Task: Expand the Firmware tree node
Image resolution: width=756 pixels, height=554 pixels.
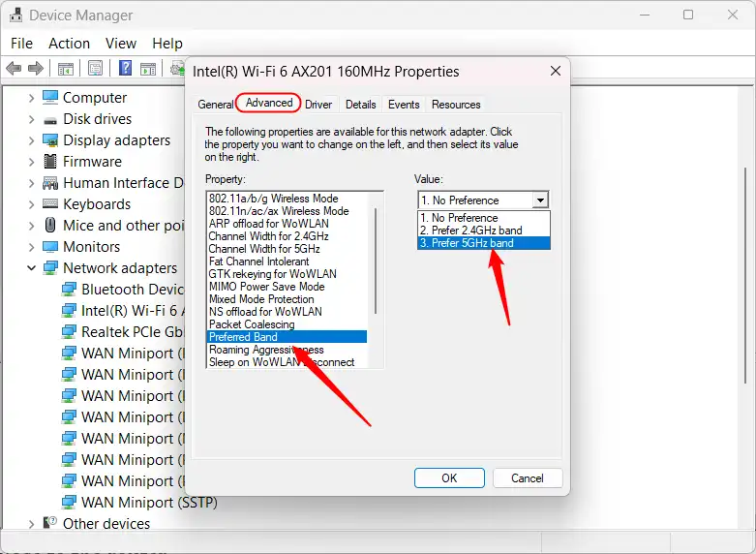Action: point(31,162)
